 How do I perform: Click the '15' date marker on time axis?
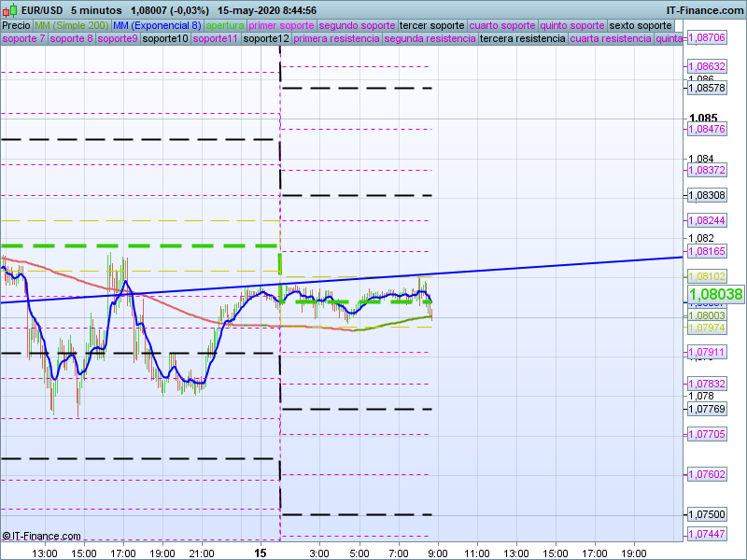261,553
